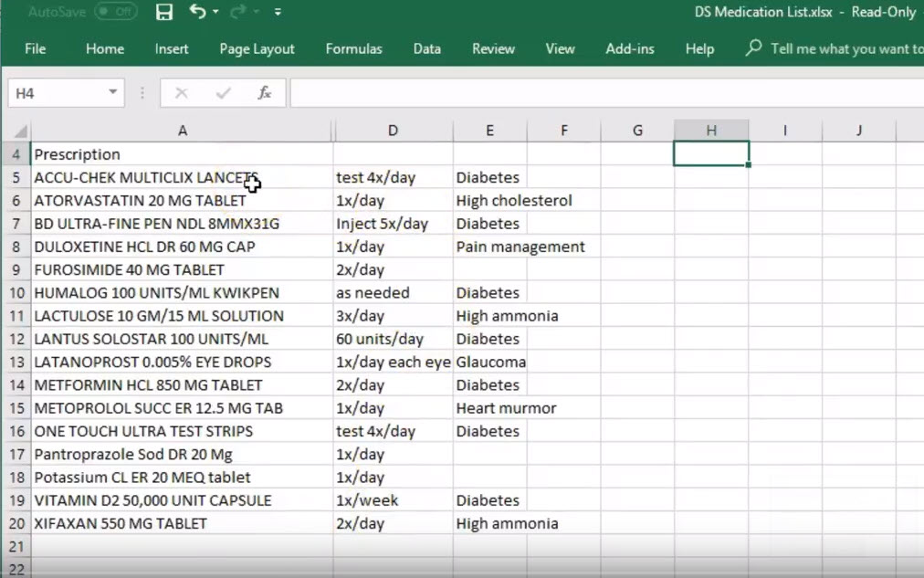Select row 21 header

tap(16, 547)
